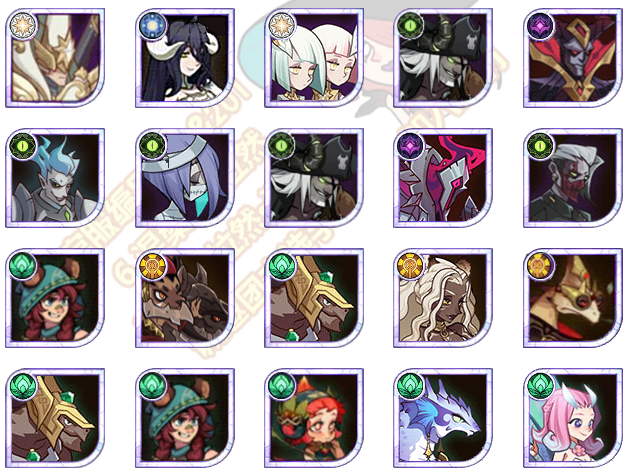Choose the black-haired woman with white horns
Viewport: 632px width, 473px height.
[185, 58]
